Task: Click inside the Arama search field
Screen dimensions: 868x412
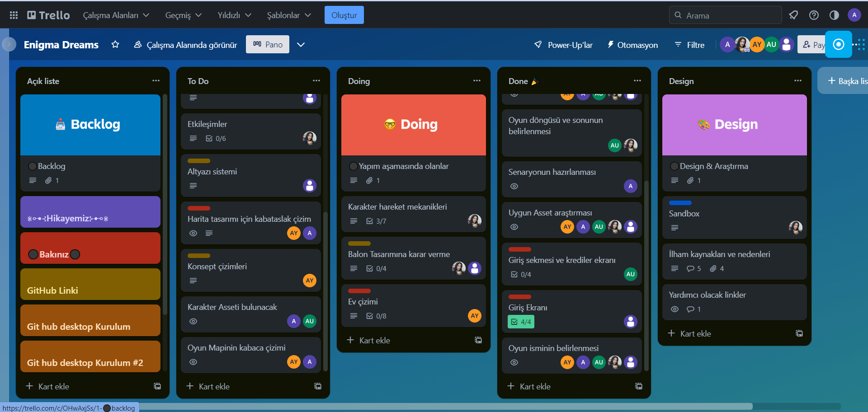Action: (x=725, y=15)
